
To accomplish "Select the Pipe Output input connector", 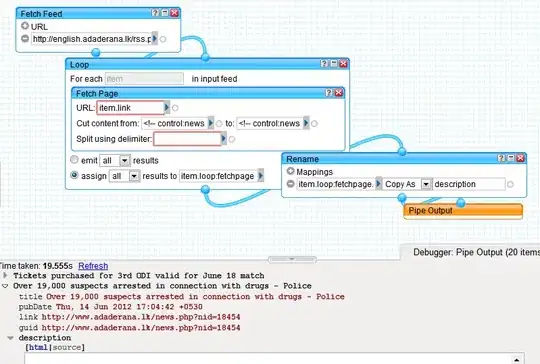I will click(461, 203).
